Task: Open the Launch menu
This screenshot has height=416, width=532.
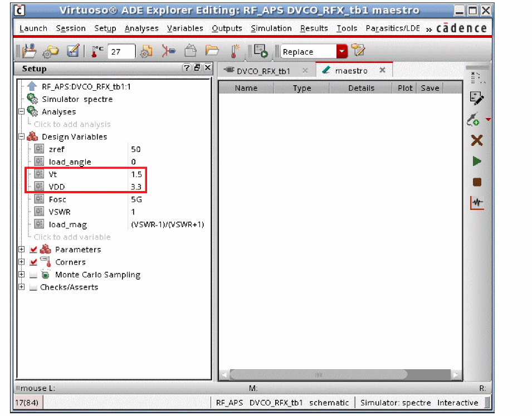Action: pos(33,28)
